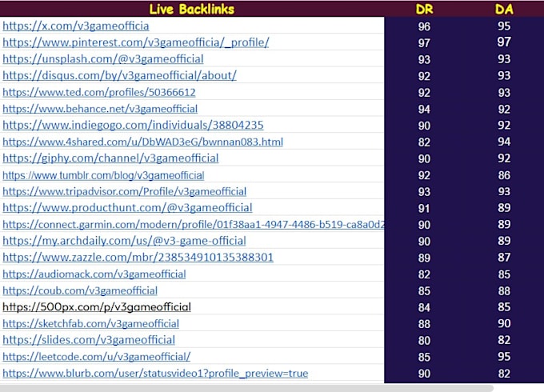Open the coub.com v3gameofficial link

coord(80,290)
